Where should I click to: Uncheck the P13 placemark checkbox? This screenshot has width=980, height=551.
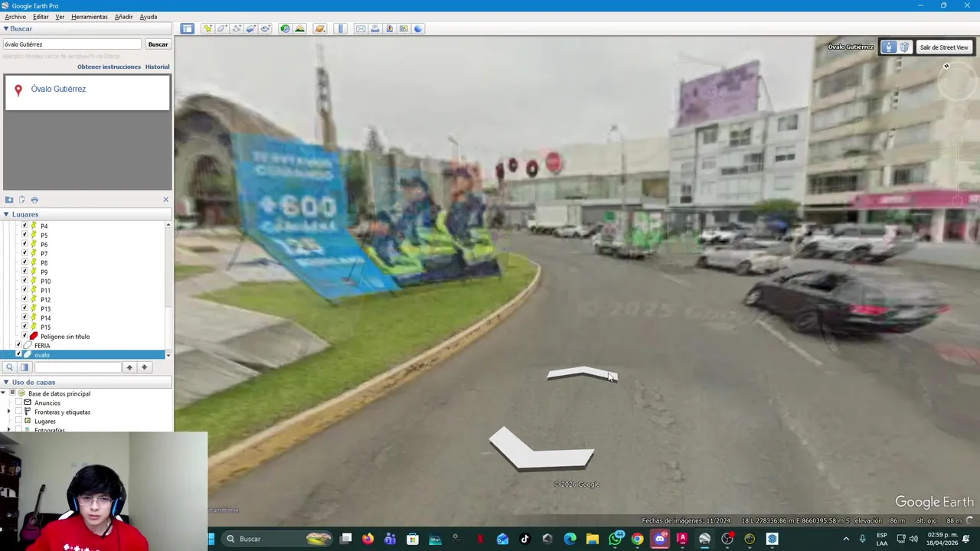tap(24, 308)
